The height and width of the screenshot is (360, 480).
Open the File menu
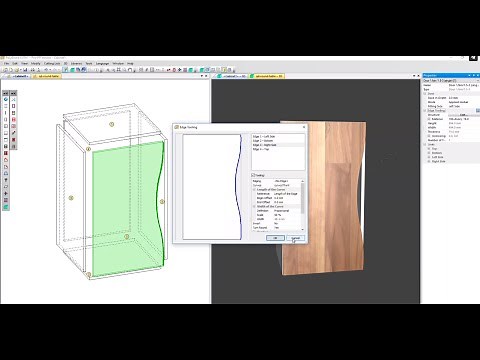coord(7,63)
